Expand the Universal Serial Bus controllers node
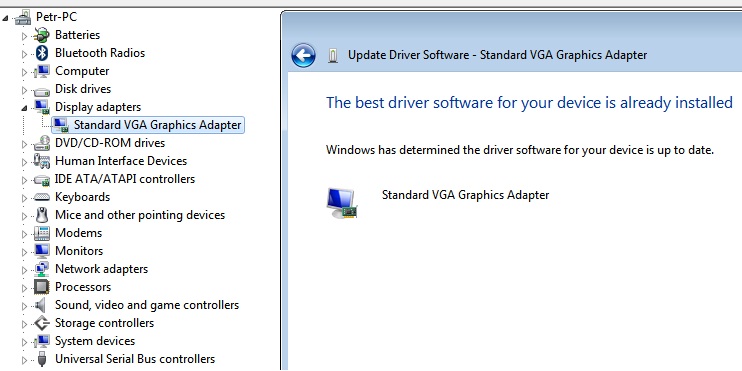 [x=25, y=360]
